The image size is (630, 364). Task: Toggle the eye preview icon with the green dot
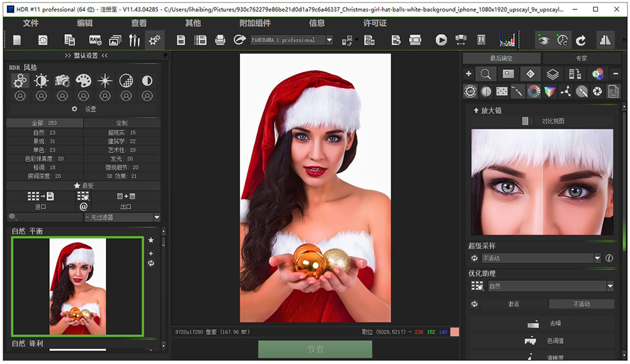[x=544, y=40]
